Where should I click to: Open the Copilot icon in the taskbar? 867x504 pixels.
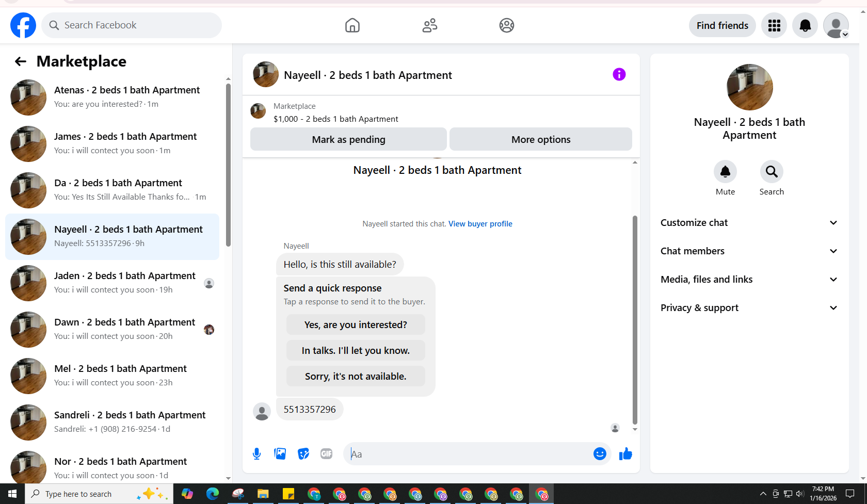187,494
